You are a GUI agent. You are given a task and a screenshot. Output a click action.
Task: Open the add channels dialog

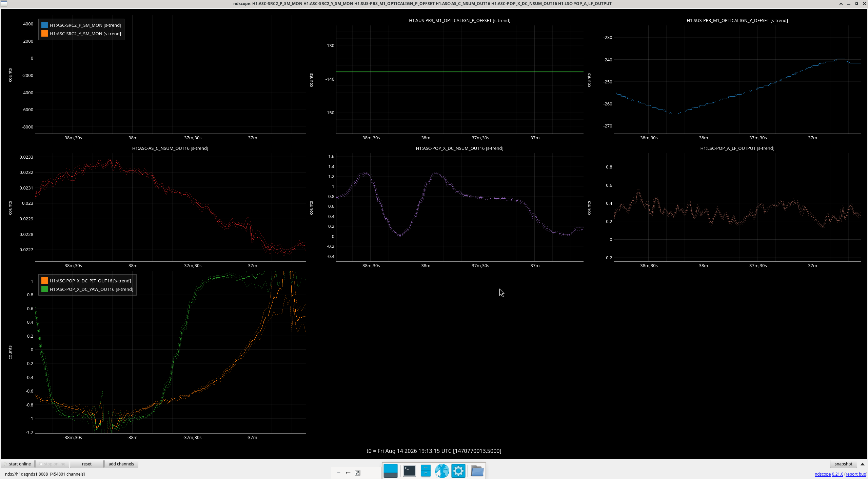[x=121, y=464]
